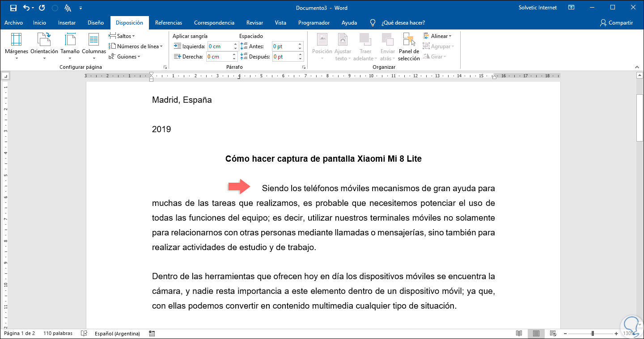Redo or repeat the last action
The height and width of the screenshot is (339, 644).
pos(42,8)
